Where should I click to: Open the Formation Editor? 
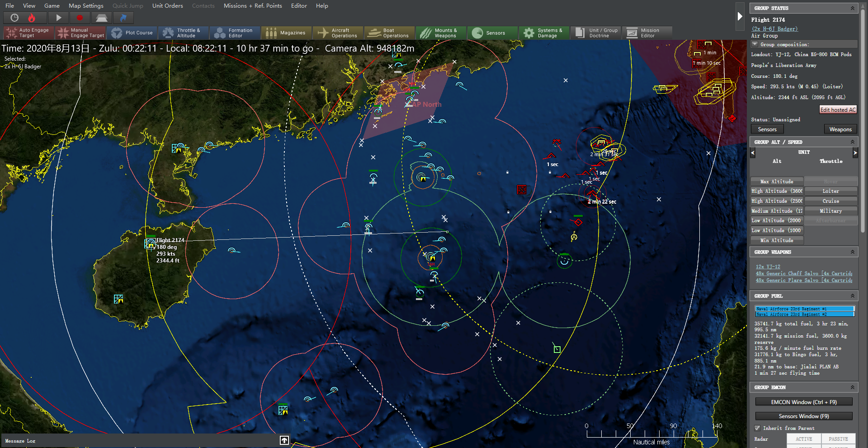pos(236,33)
